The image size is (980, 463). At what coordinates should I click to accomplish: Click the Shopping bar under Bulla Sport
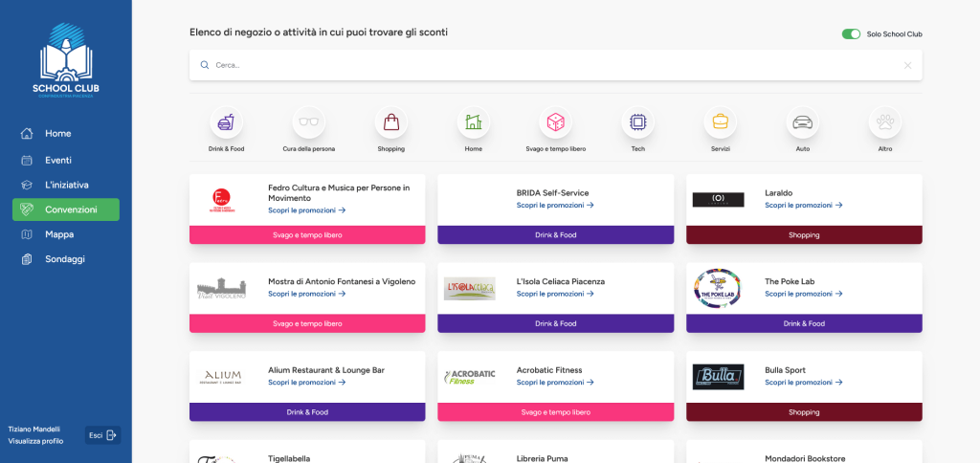[x=804, y=412]
